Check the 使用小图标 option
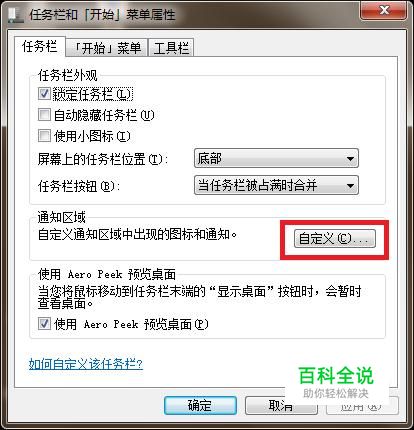The image size is (414, 430). [x=44, y=136]
